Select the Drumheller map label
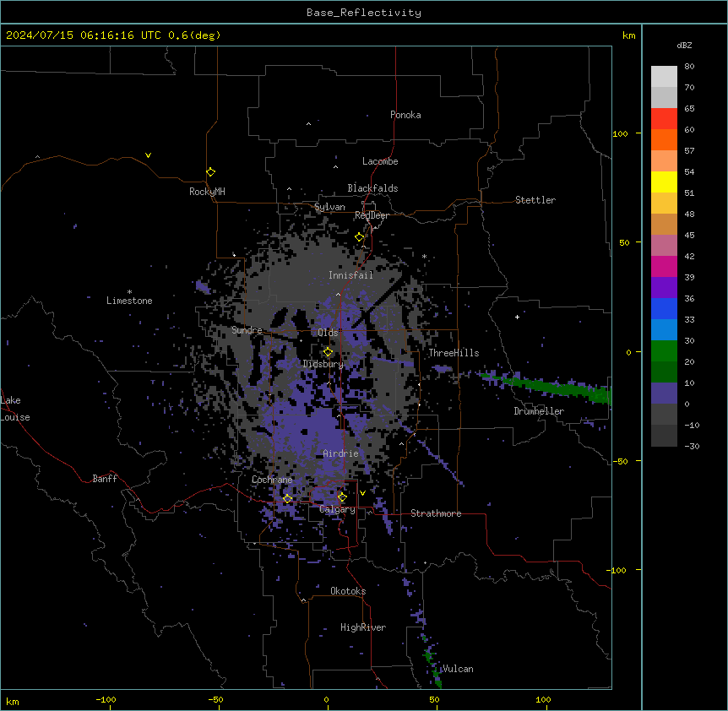The height and width of the screenshot is (711, 728). tap(539, 411)
